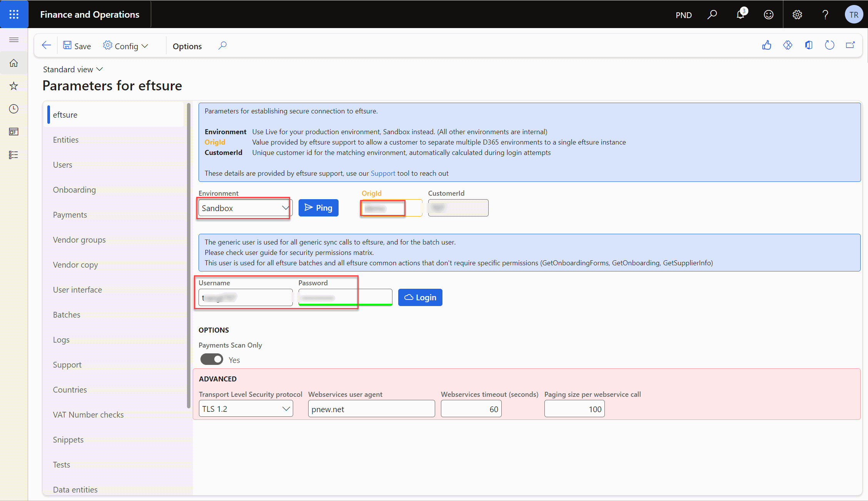Viewport: 868px width, 501px height.
Task: Select the Vendor groups tab
Action: click(115, 240)
